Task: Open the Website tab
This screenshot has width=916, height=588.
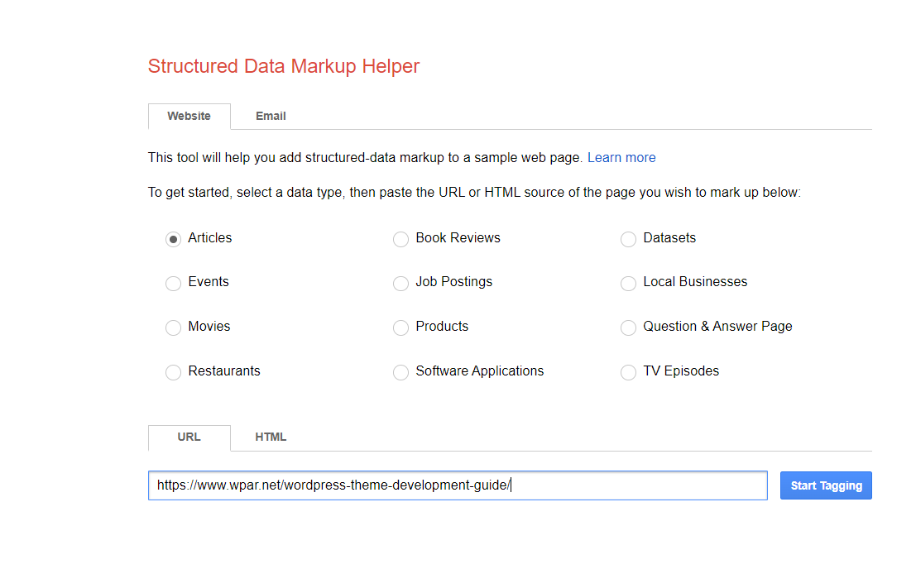Action: click(x=189, y=117)
